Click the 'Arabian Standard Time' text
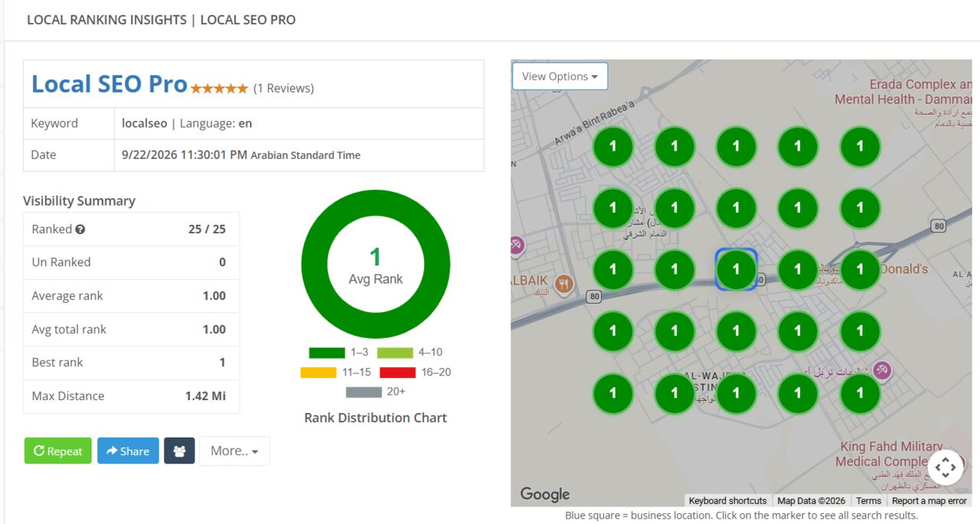 tap(305, 155)
